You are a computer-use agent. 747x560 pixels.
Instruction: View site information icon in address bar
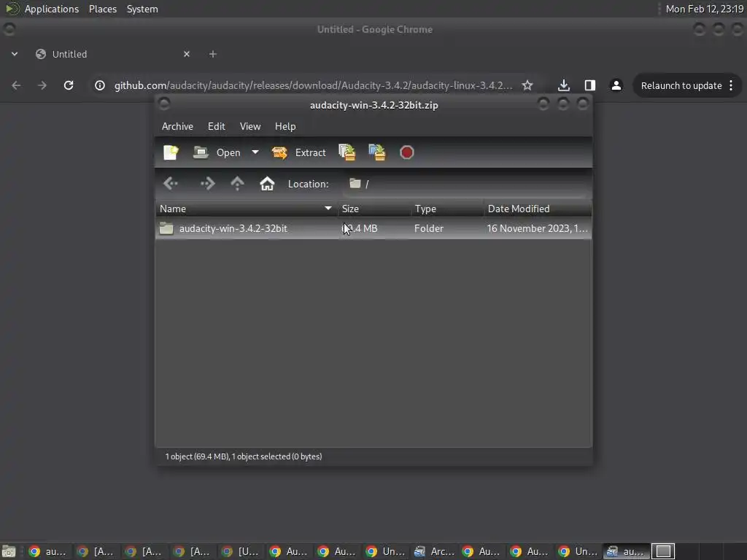[x=99, y=85]
